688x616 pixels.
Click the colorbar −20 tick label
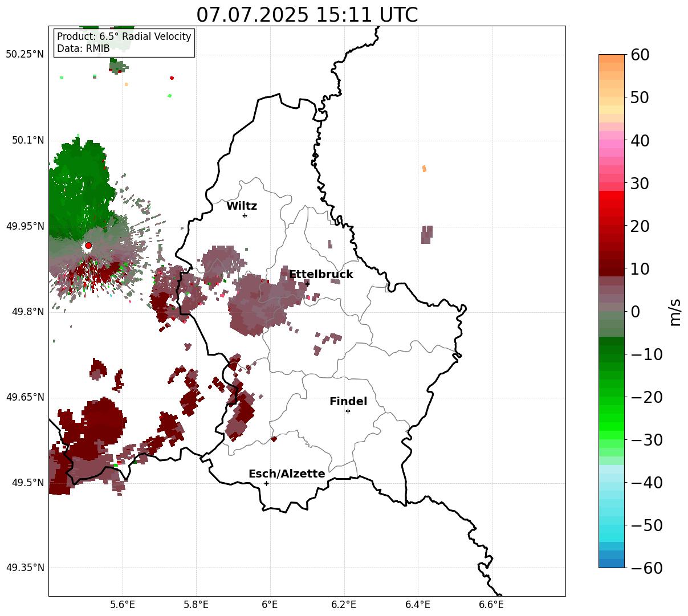pos(646,397)
